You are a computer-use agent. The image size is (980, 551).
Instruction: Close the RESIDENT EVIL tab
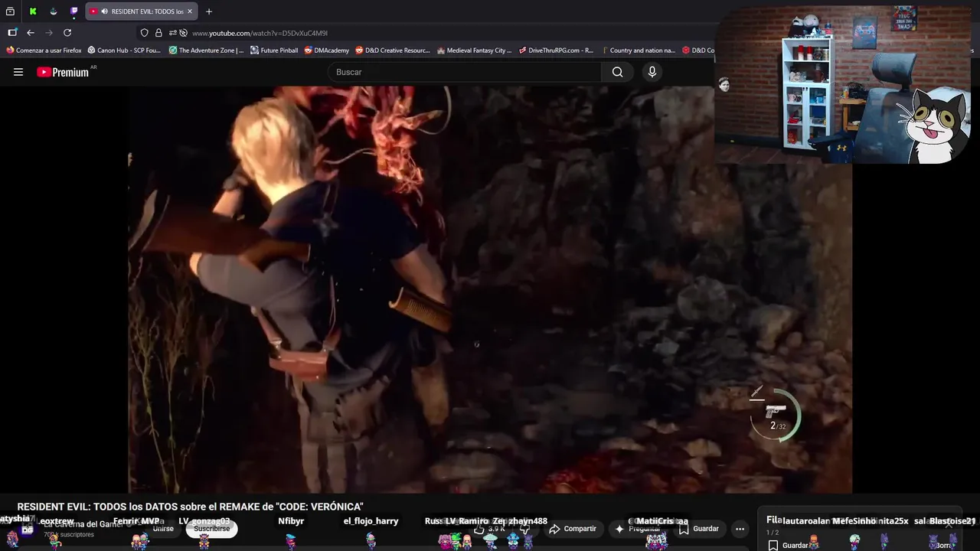click(190, 11)
